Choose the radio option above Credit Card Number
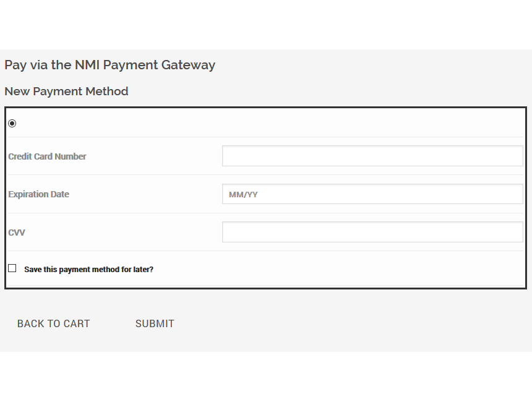532x402 pixels. (12, 124)
